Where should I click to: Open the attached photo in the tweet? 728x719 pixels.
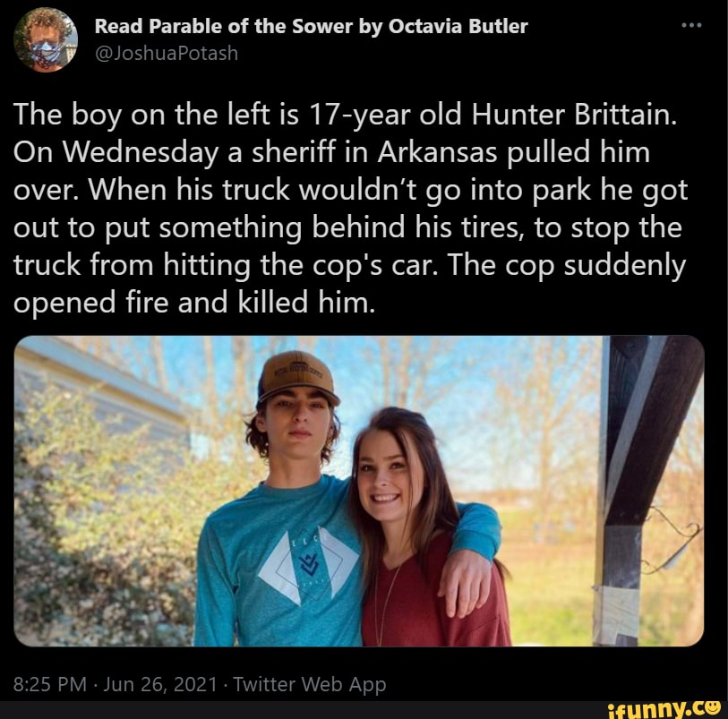359,491
